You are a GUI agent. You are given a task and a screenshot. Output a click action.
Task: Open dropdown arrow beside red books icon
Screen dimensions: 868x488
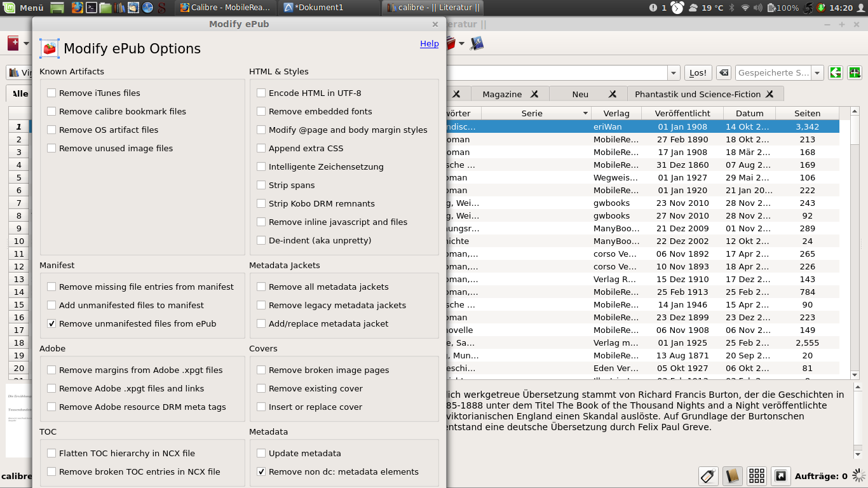click(462, 43)
